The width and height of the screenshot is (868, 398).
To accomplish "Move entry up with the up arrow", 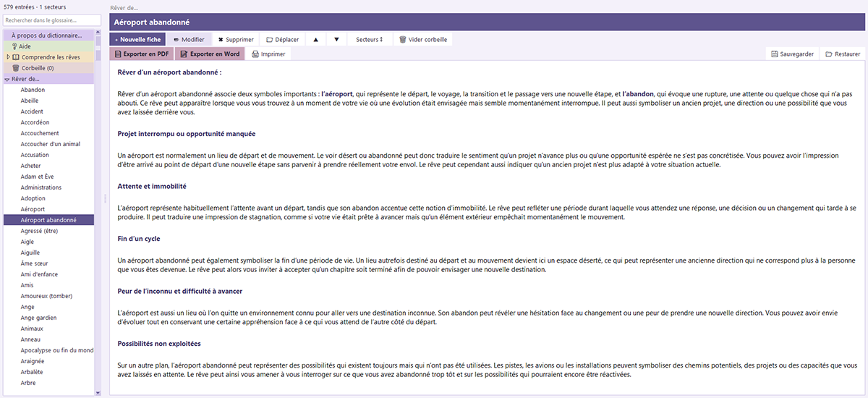I will [316, 39].
